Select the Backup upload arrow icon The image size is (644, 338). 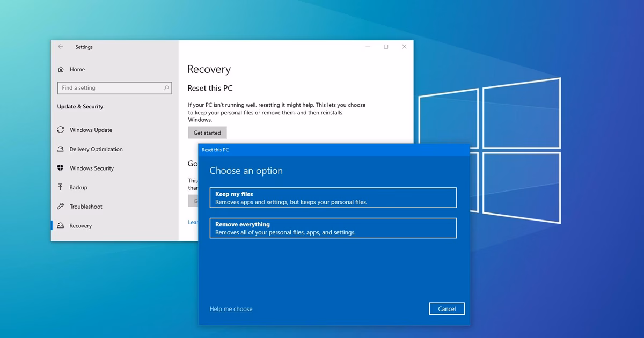pyautogui.click(x=61, y=187)
